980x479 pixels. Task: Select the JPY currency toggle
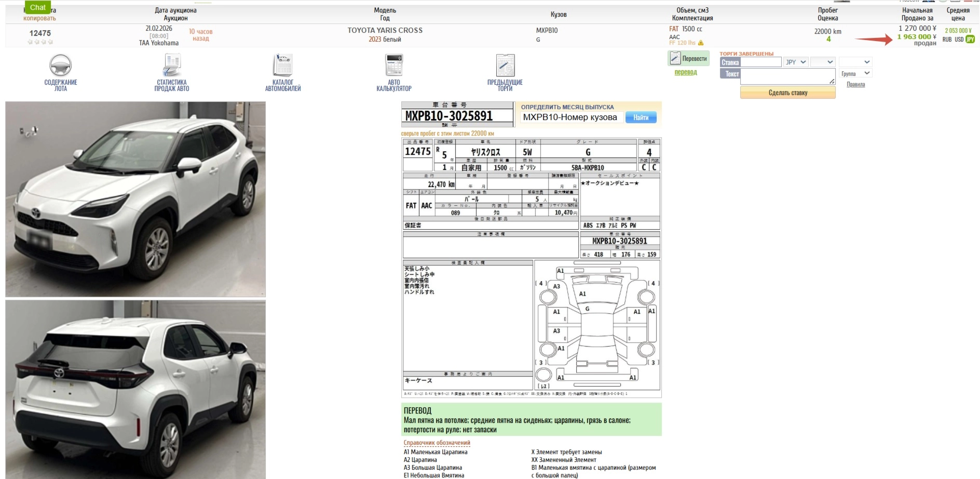970,39
